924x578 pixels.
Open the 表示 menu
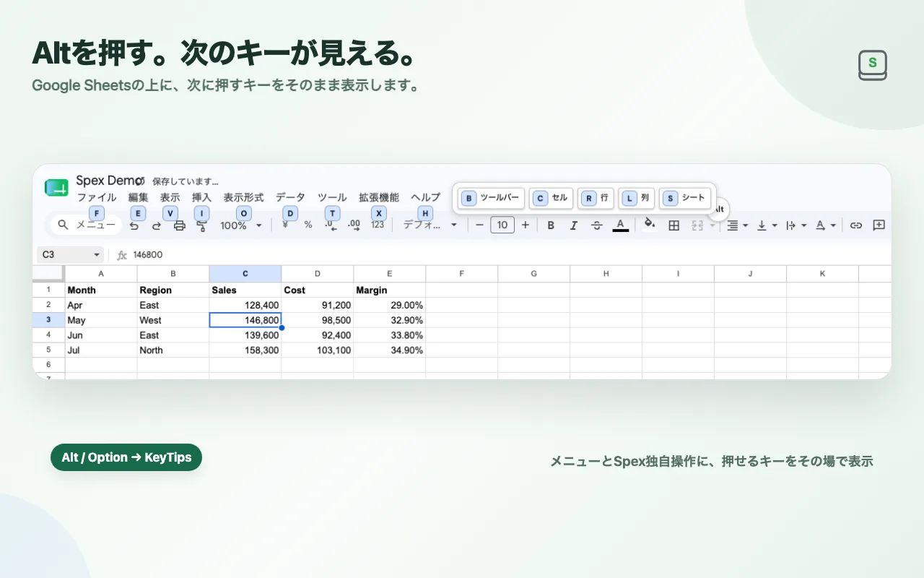pyautogui.click(x=170, y=197)
